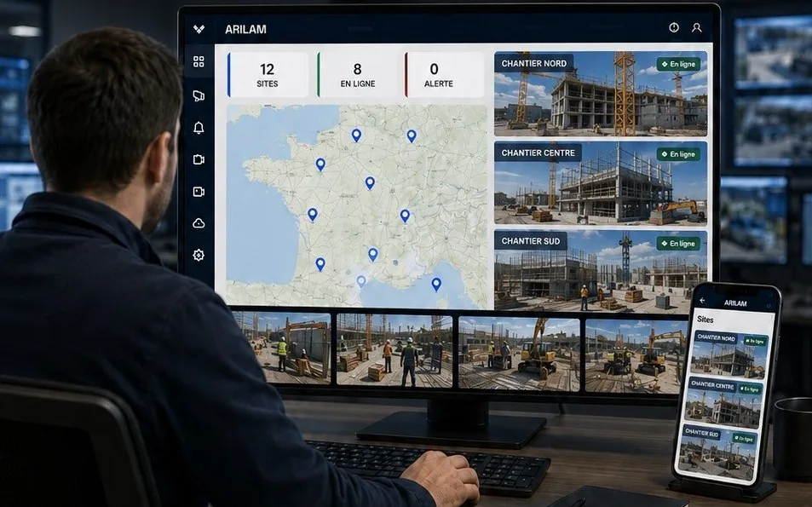The height and width of the screenshot is (507, 812).
Task: Click Chantier Centre's En ligne badge on monitor
Action: [x=679, y=154]
